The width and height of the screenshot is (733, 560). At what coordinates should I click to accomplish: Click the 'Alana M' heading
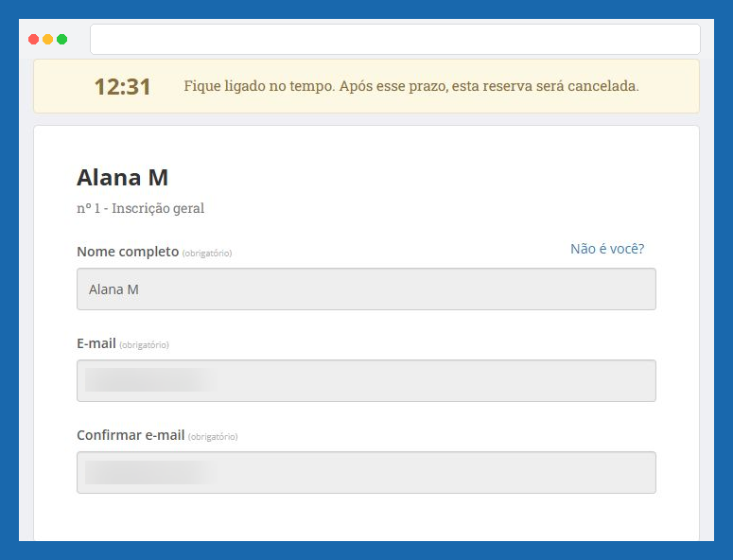tap(122, 178)
